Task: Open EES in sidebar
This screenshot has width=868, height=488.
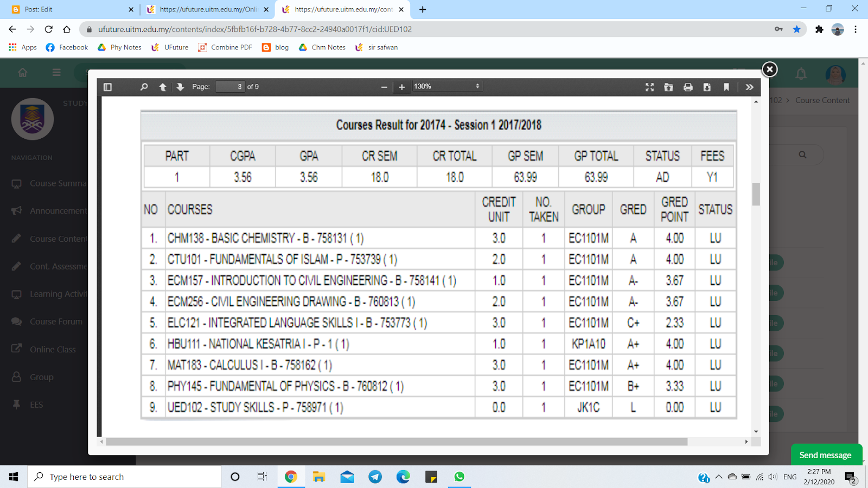Action: click(27, 404)
